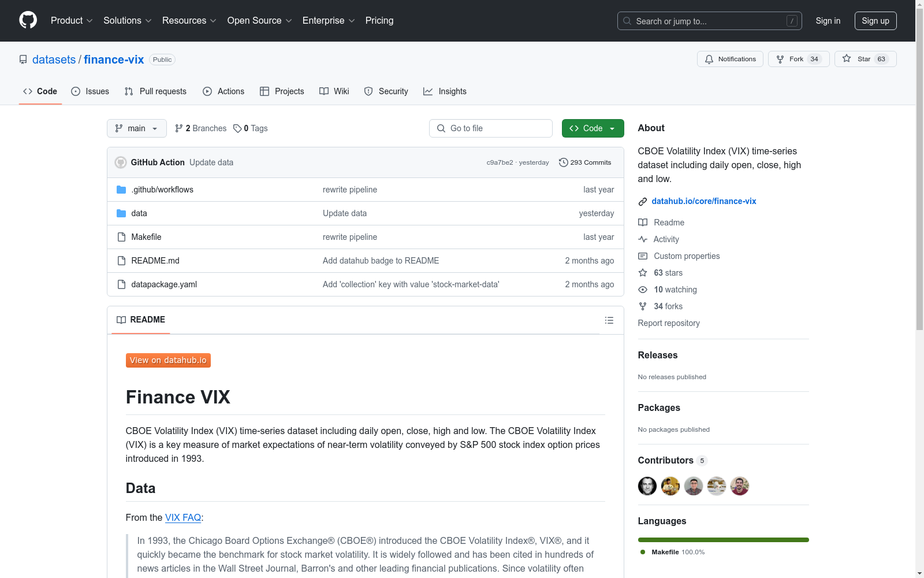View the 10 watching list

[x=668, y=290]
